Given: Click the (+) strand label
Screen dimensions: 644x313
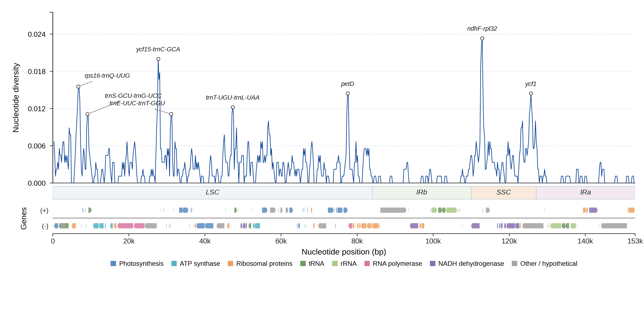Looking at the screenshot, I should point(44,211).
